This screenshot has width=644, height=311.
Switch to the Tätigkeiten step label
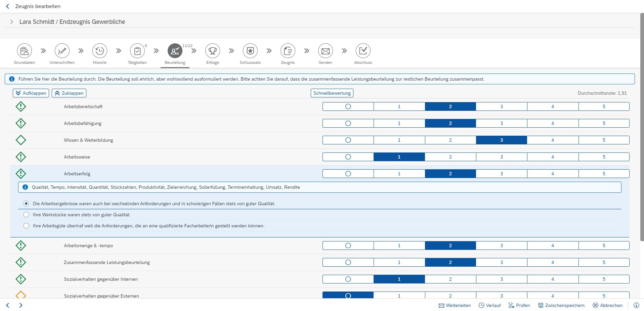coord(137,62)
